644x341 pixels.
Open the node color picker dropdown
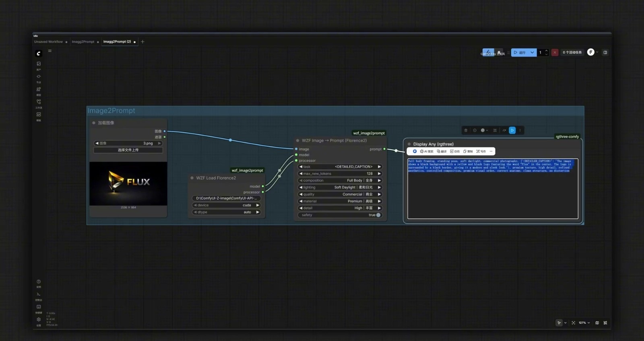(x=484, y=130)
